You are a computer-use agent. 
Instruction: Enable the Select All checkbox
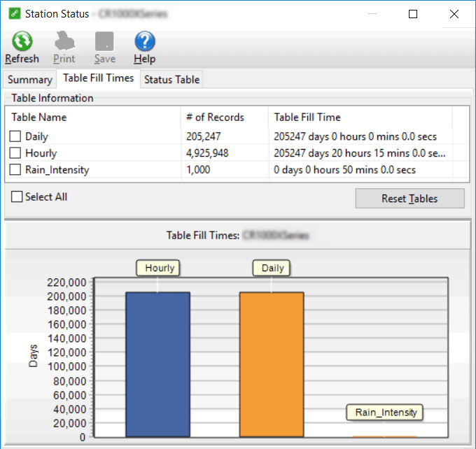(17, 197)
